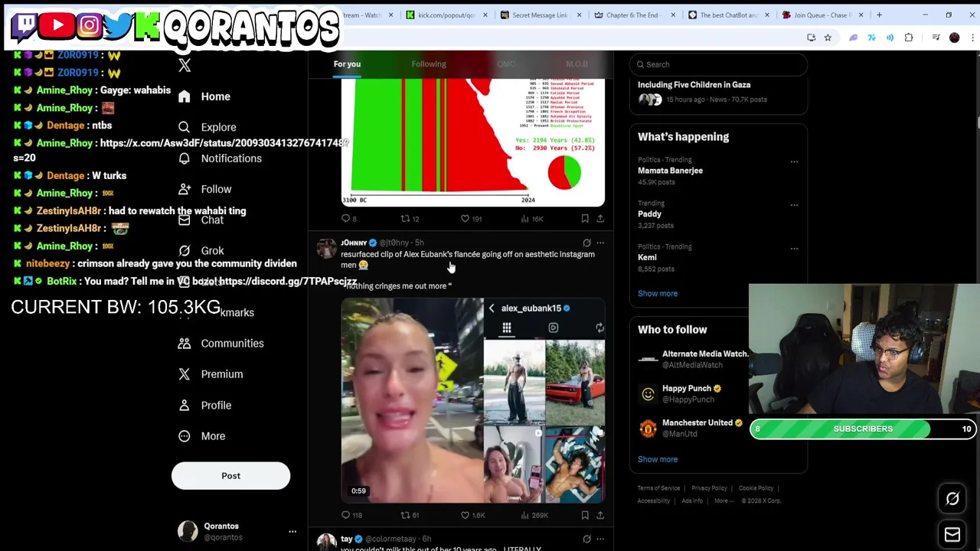Focus the X Search field

(x=718, y=64)
